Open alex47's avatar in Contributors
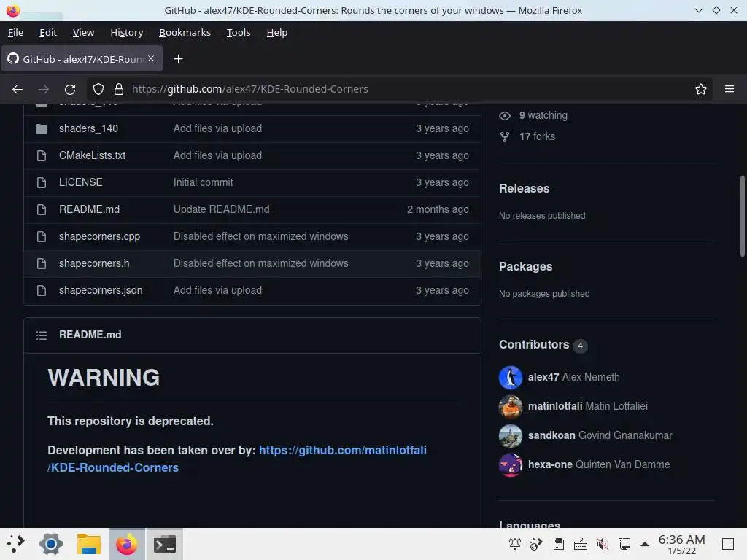The image size is (747, 560). pyautogui.click(x=510, y=378)
